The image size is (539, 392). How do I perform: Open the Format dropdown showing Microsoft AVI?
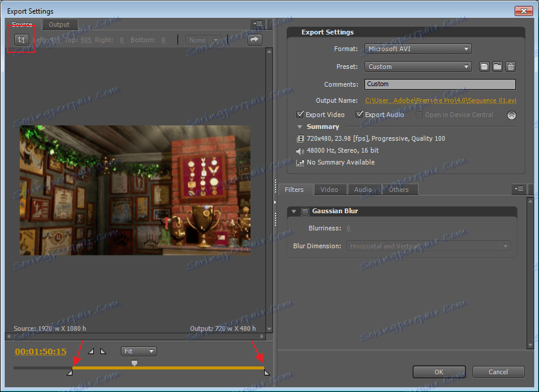[x=418, y=49]
